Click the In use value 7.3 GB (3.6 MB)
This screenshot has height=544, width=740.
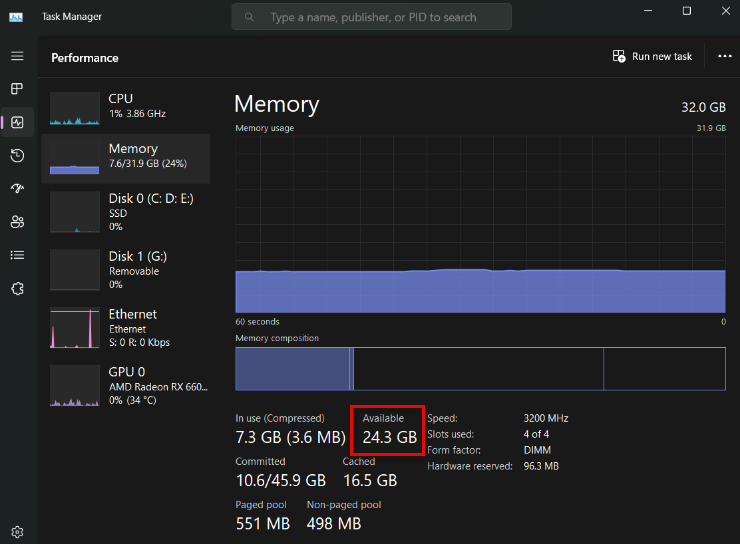click(x=291, y=437)
